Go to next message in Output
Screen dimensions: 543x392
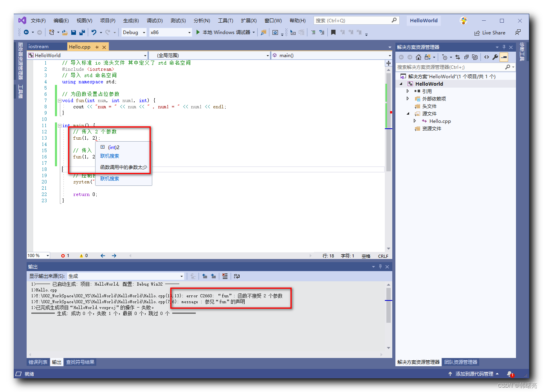click(x=213, y=276)
